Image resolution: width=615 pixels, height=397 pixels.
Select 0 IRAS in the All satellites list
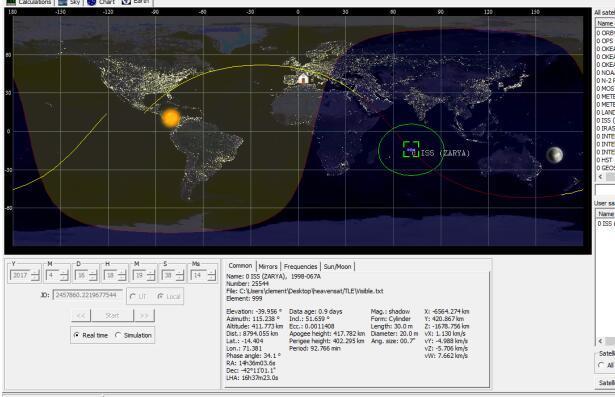point(605,128)
